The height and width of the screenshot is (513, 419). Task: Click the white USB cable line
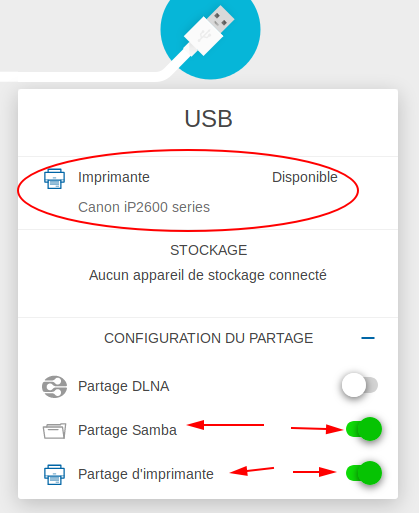tap(80, 76)
